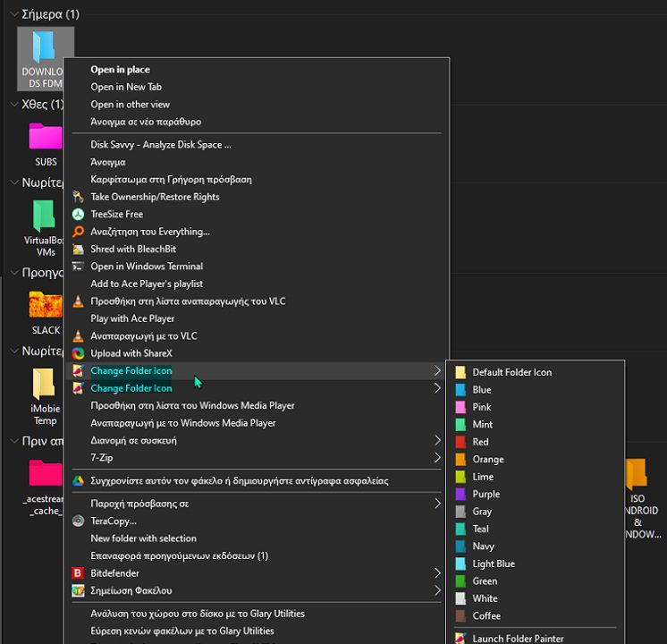Click the Σημείωση Φακέλου icon
The width and height of the screenshot is (667, 644).
click(x=78, y=591)
